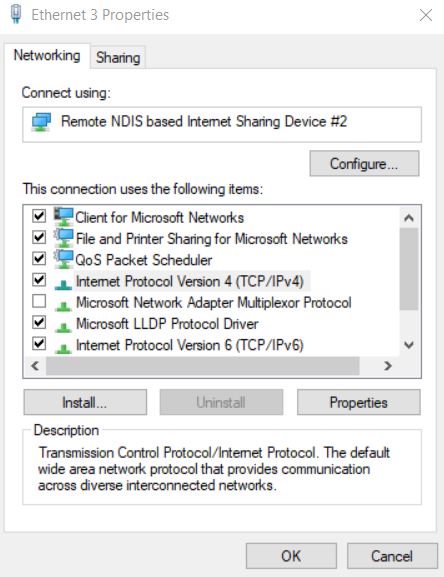Click the list's scroll up arrow

click(409, 218)
